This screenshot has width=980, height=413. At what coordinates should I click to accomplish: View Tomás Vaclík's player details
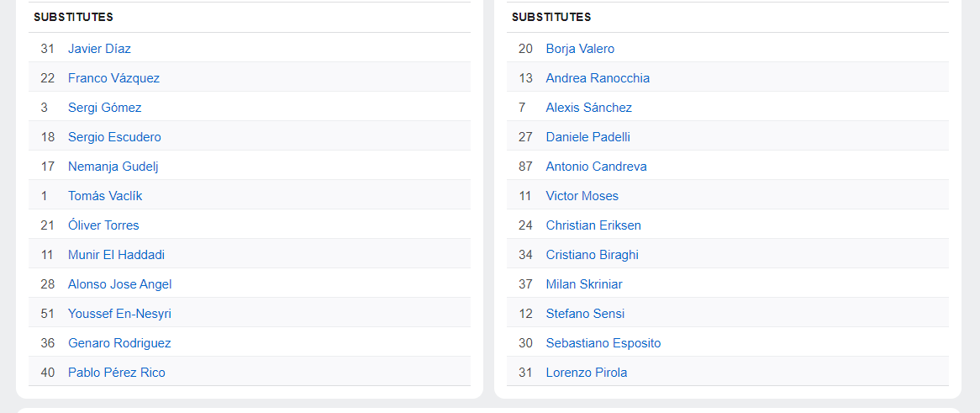coord(105,196)
